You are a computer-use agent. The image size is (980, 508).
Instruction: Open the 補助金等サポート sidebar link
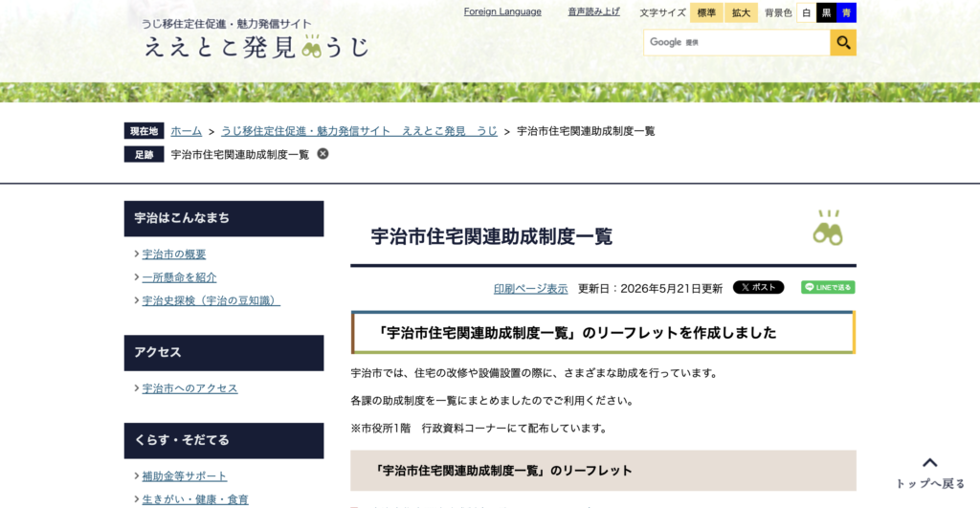coord(185,476)
